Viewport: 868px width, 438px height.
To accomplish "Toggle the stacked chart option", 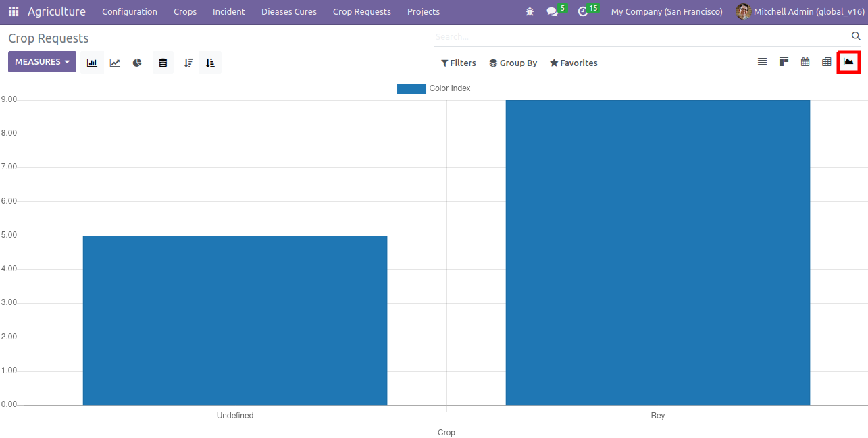I will [x=163, y=63].
